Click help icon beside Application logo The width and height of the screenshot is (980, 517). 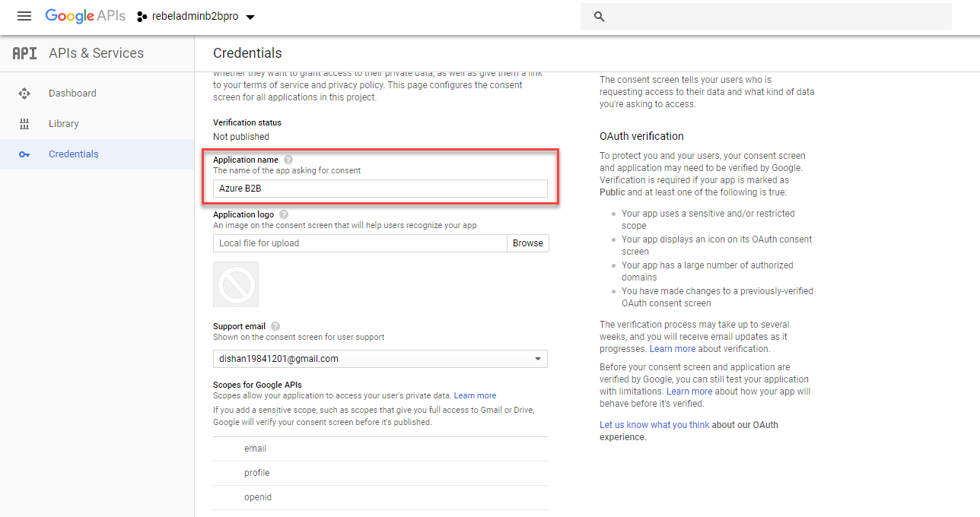pos(284,215)
